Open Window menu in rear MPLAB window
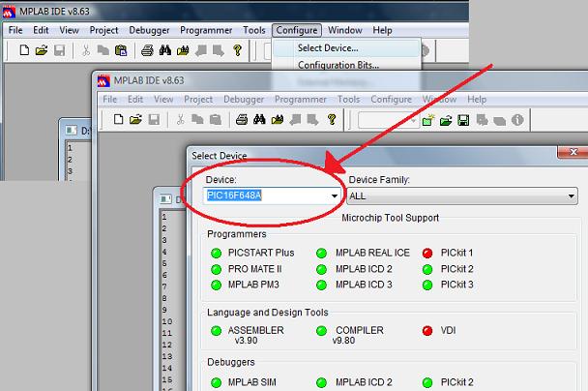This screenshot has height=391, width=588. pyautogui.click(x=344, y=30)
